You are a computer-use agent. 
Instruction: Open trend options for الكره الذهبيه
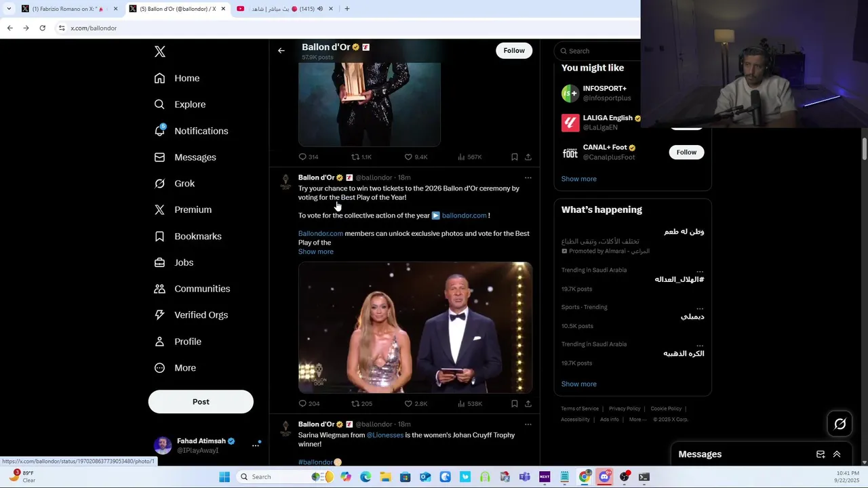coord(700,344)
